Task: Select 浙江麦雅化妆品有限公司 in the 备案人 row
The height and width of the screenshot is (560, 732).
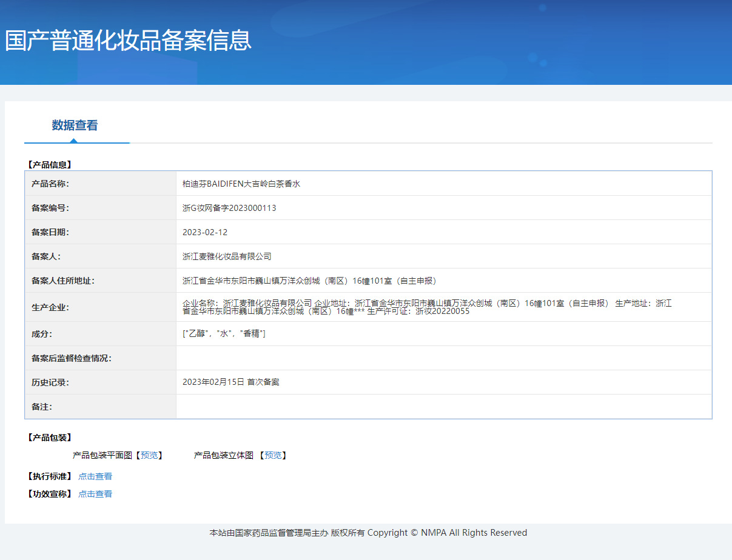Action: (227, 256)
